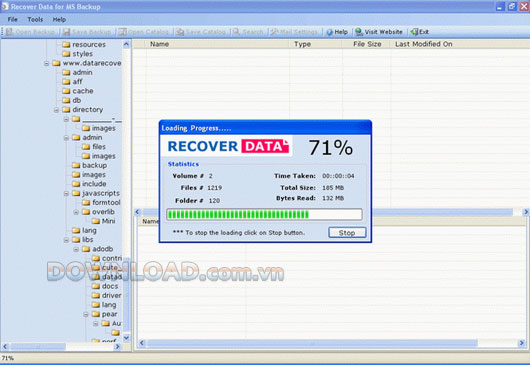Select the db folder
This screenshot has width=530, height=365.
click(x=77, y=100)
